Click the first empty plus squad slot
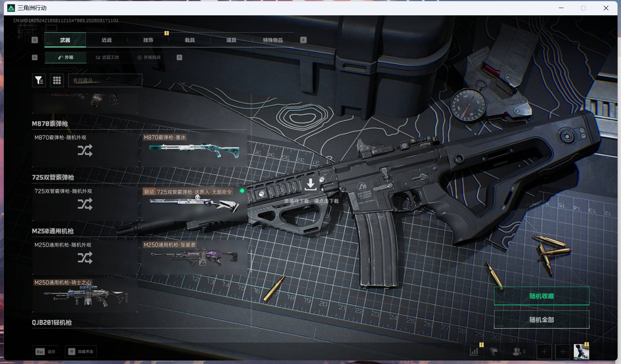 (544, 351)
